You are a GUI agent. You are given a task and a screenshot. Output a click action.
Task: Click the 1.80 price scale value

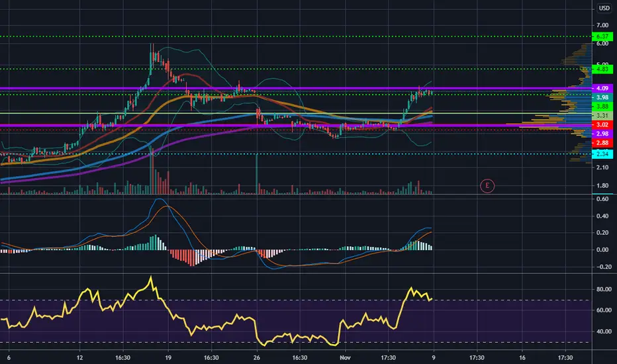pos(602,185)
